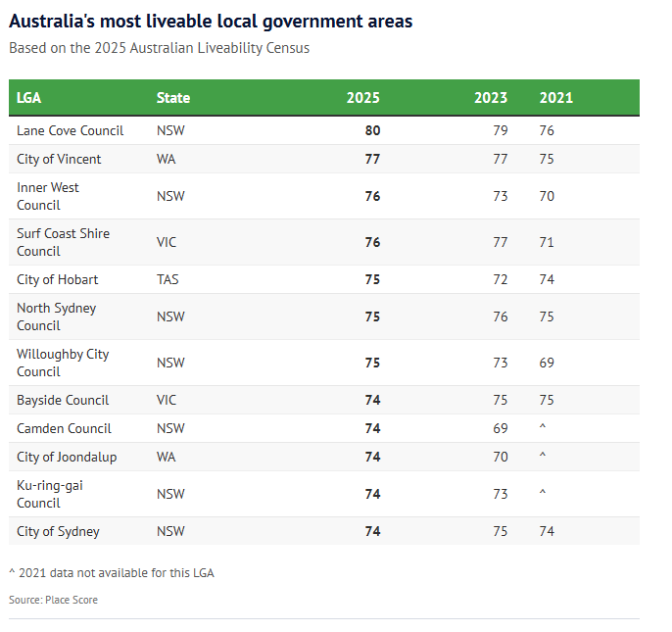Viewport: 672px width, 632px height.
Task: Select Inner West Council in table
Action: (48, 196)
